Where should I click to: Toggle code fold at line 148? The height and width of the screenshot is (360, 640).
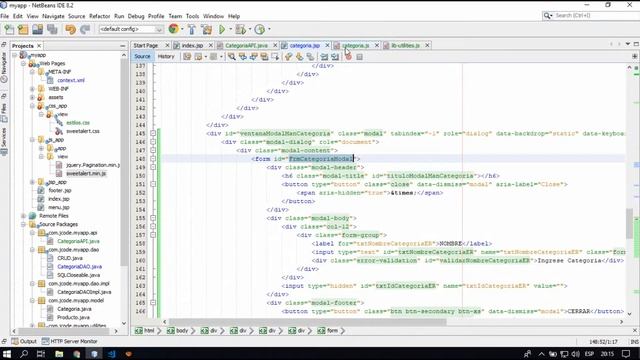(x=153, y=159)
